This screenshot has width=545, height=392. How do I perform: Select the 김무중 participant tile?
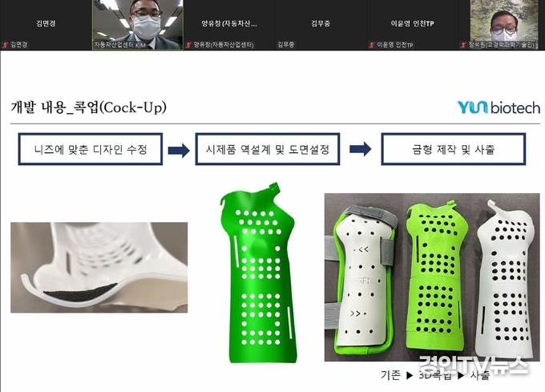click(x=321, y=25)
